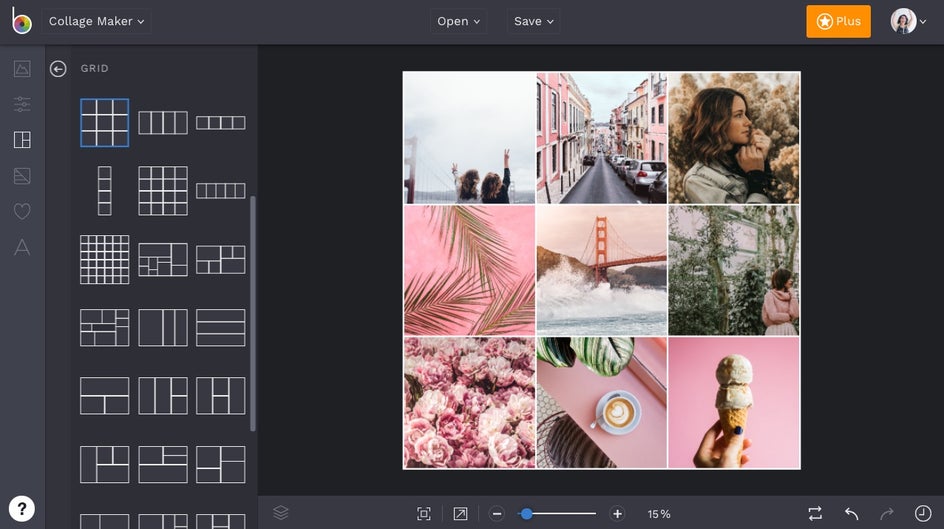The height and width of the screenshot is (529, 944).
Task: Open the Layers panel icon
Action: 281,513
